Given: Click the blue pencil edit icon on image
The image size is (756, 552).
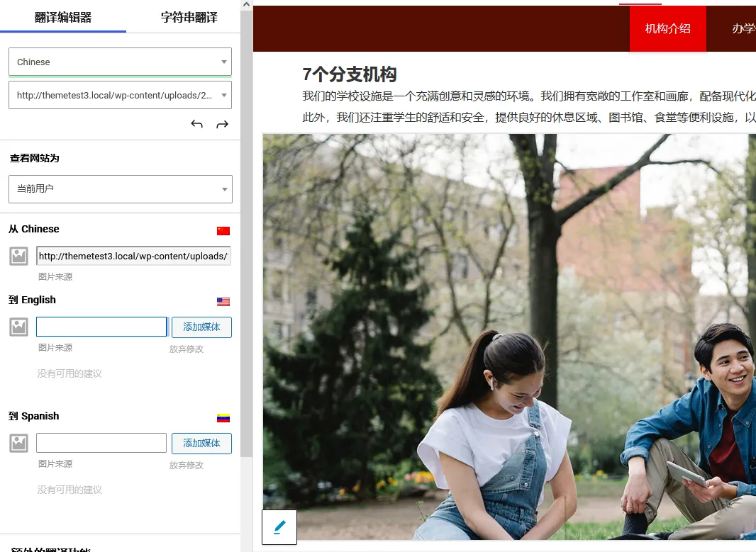Looking at the screenshot, I should click(x=279, y=527).
